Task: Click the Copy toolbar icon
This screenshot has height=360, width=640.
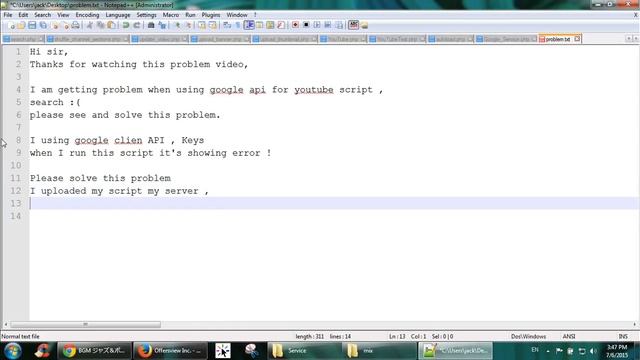Action: [100, 25]
